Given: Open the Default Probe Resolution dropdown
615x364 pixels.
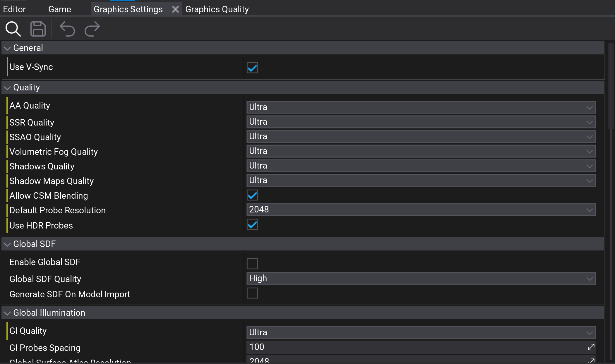Looking at the screenshot, I should coord(421,210).
